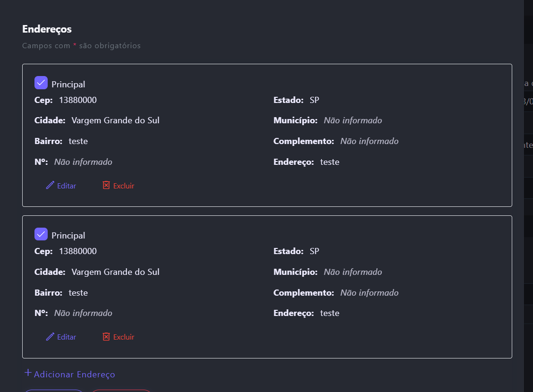This screenshot has height=392, width=533.
Task: Click the Complemento value in the first card
Action: 369,141
